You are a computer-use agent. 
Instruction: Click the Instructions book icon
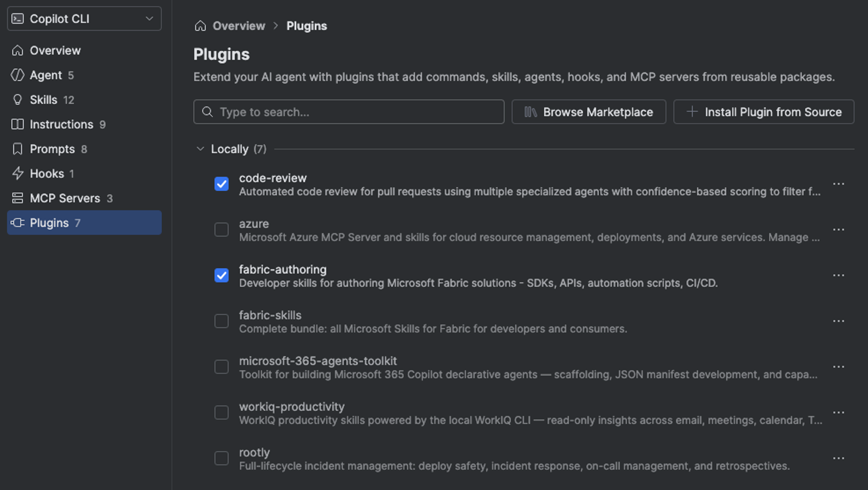pyautogui.click(x=18, y=124)
